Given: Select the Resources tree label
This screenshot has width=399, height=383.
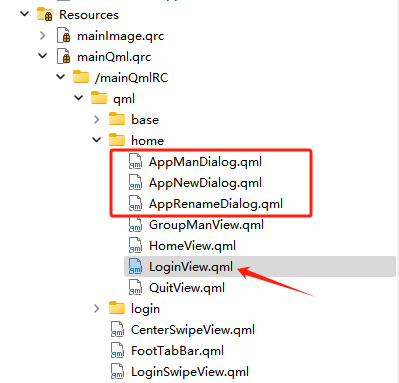Looking at the screenshot, I should click(x=89, y=15).
